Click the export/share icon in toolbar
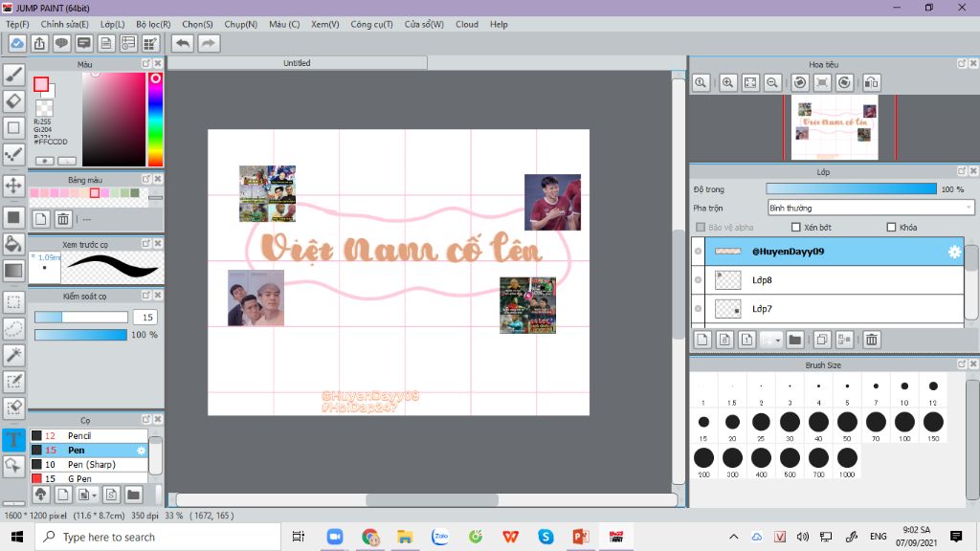 tap(39, 43)
